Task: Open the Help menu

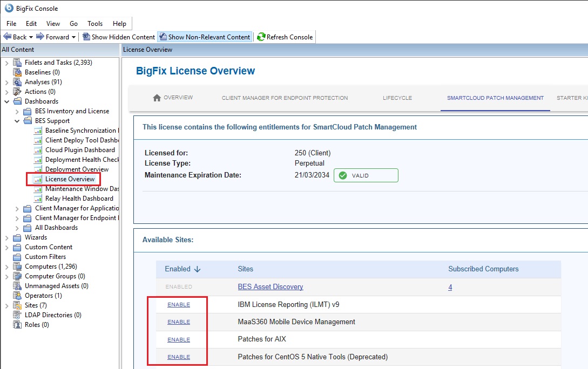Action: tap(119, 24)
